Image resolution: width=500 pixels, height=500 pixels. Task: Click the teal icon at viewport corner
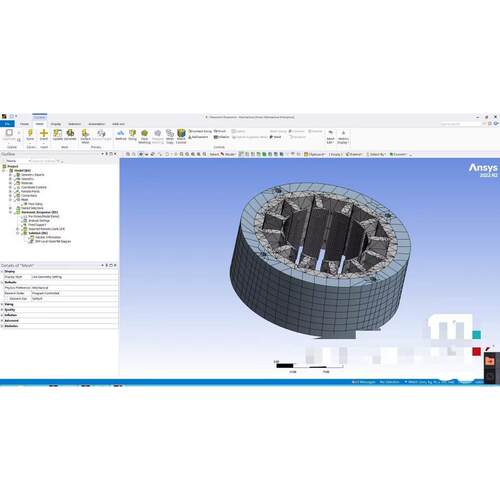pos(477,334)
